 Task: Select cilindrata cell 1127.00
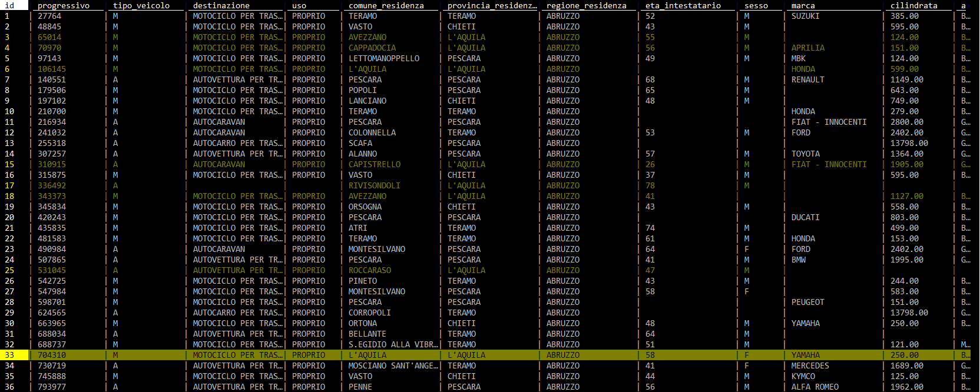(x=907, y=196)
